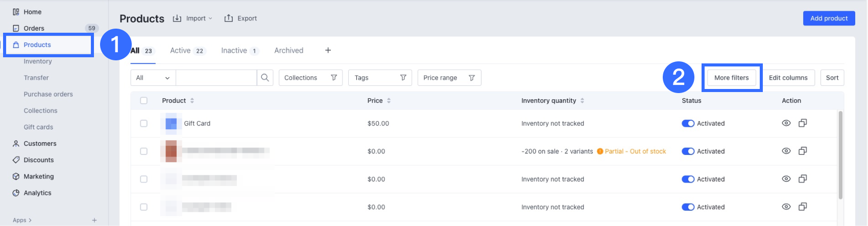Click the product search input field
868x226 pixels.
point(216,78)
